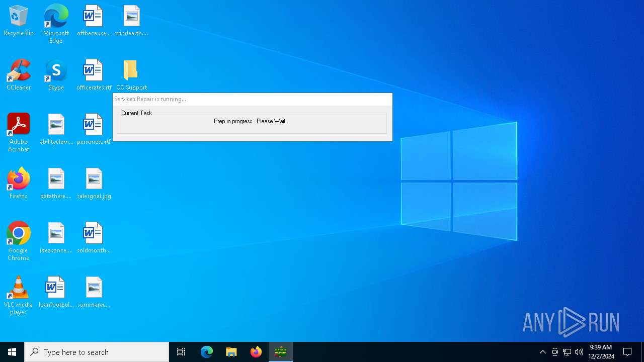Open the network status tray icon
Screen dimensions: 644x362
(x=567, y=352)
